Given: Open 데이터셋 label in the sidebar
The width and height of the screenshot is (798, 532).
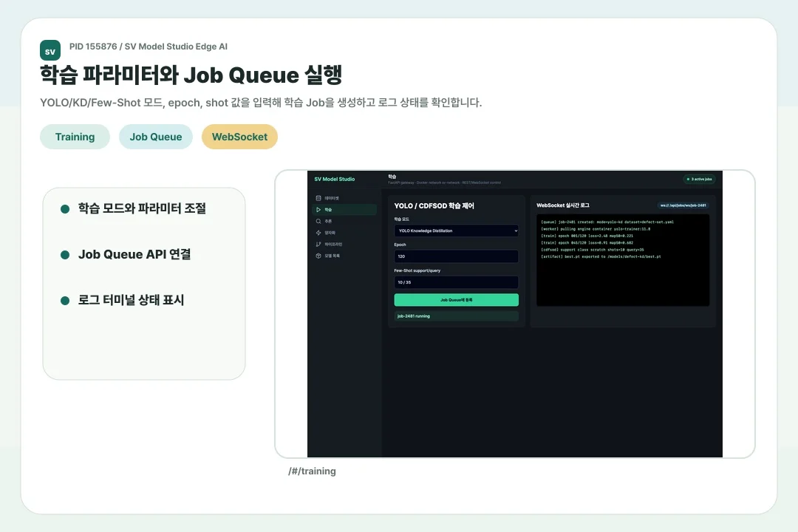Looking at the screenshot, I should [332, 199].
